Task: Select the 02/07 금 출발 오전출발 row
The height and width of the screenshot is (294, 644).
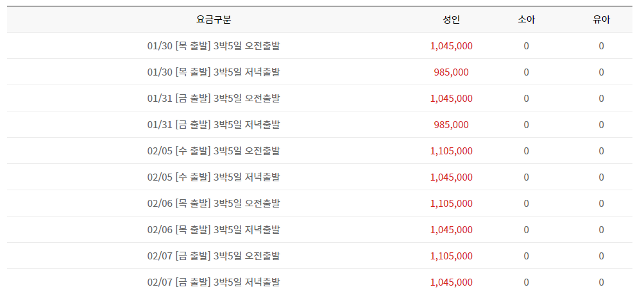Action: [319, 256]
